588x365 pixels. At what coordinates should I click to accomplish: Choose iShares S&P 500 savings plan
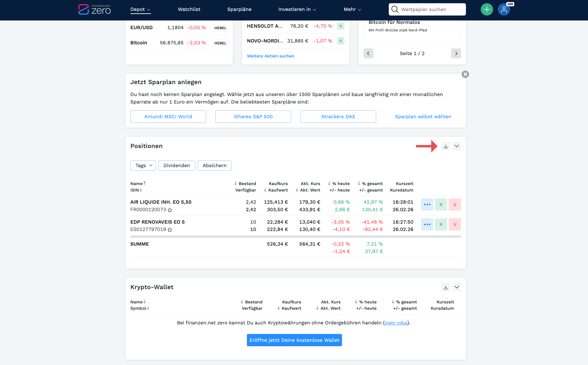tap(253, 117)
